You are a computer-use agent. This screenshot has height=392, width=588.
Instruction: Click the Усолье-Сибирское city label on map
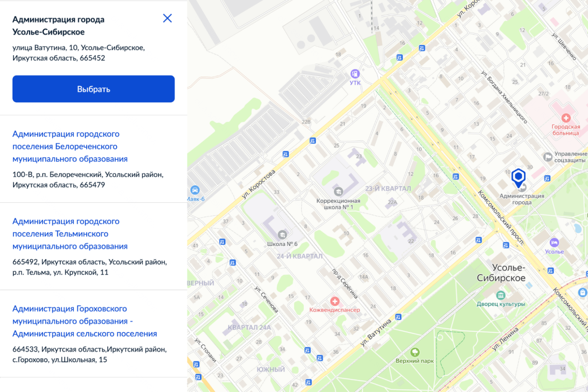[x=501, y=273]
